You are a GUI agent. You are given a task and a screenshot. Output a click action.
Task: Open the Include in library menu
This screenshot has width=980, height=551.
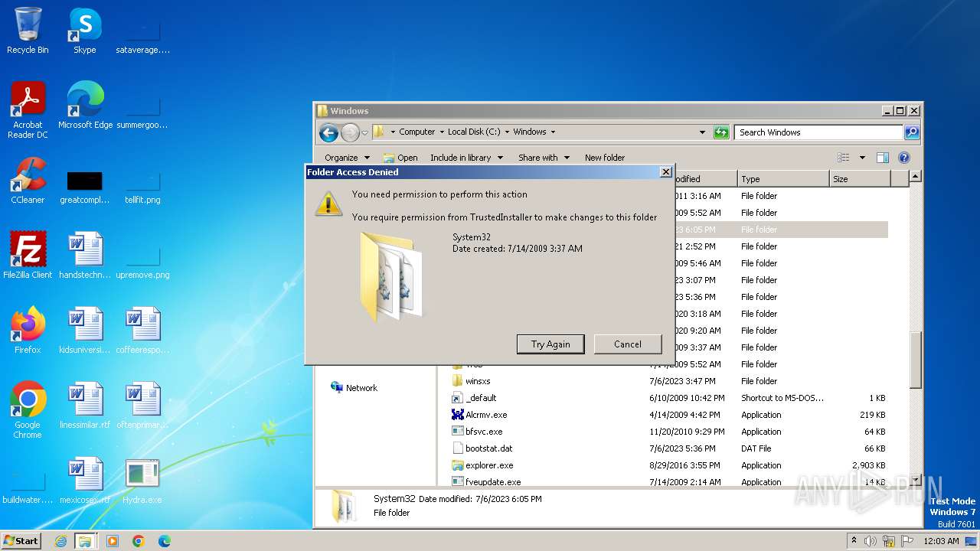pyautogui.click(x=466, y=158)
